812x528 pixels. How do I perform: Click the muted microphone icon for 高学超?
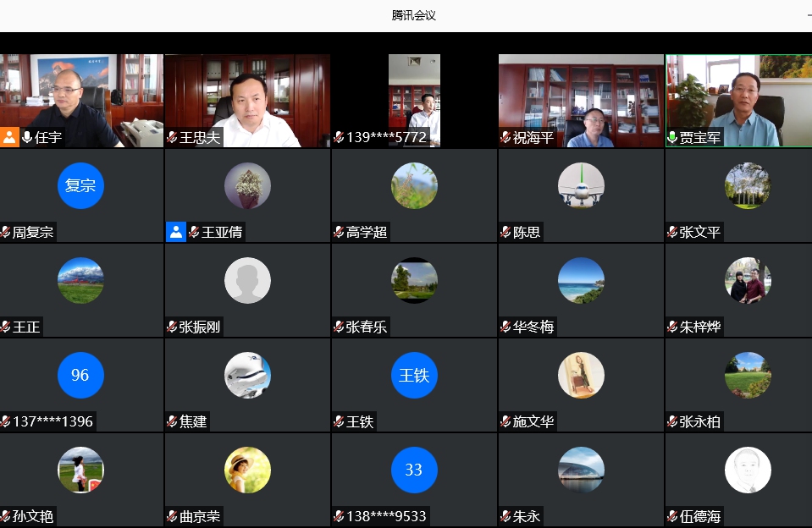340,232
